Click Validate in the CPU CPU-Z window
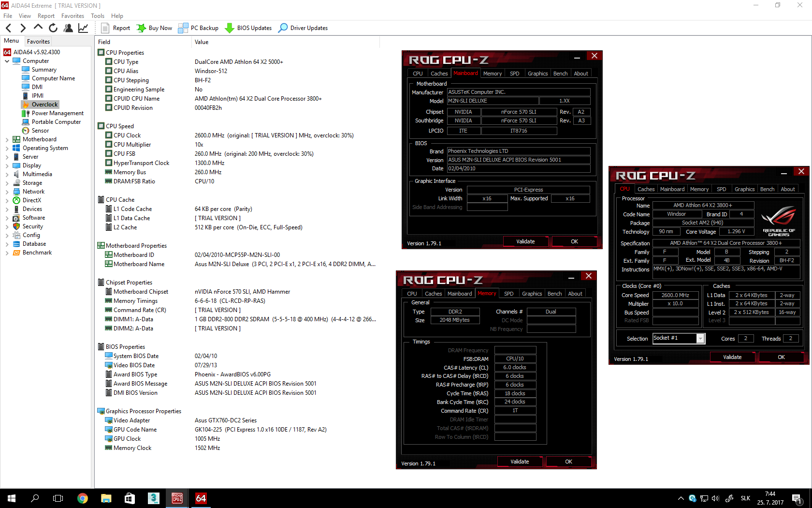812x508 pixels. (732, 357)
